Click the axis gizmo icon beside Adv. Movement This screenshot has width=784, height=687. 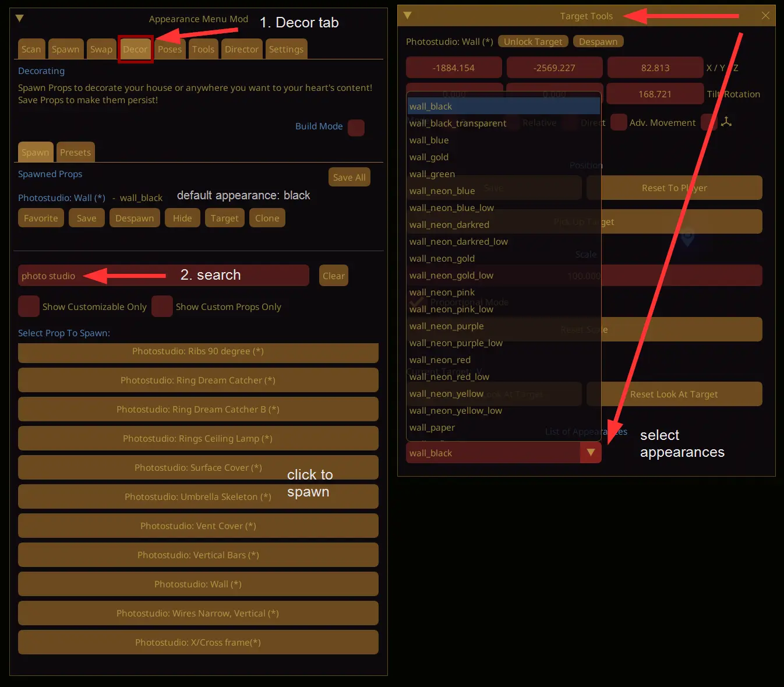[726, 122]
